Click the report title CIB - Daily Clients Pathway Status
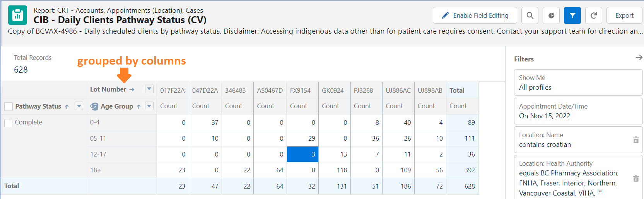The image size is (644, 199). 120,20
